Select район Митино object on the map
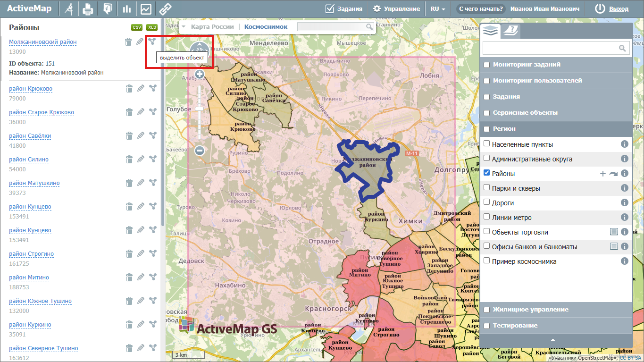Viewport: 644px width, 362px height. (152, 278)
